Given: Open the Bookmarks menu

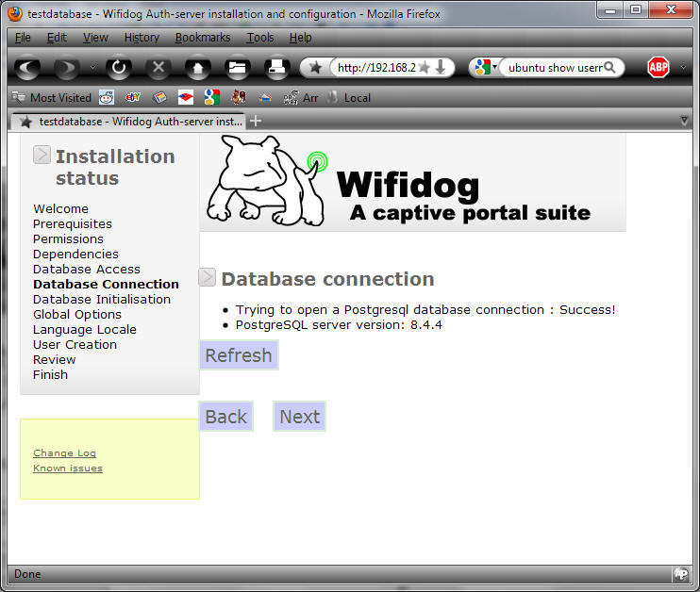Looking at the screenshot, I should pos(203,38).
